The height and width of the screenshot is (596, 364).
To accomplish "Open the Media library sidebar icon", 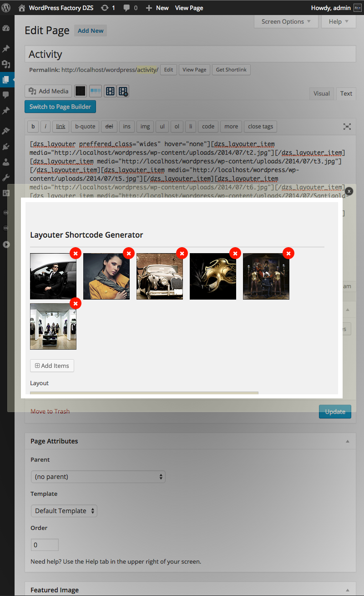I will pyautogui.click(x=7, y=64).
